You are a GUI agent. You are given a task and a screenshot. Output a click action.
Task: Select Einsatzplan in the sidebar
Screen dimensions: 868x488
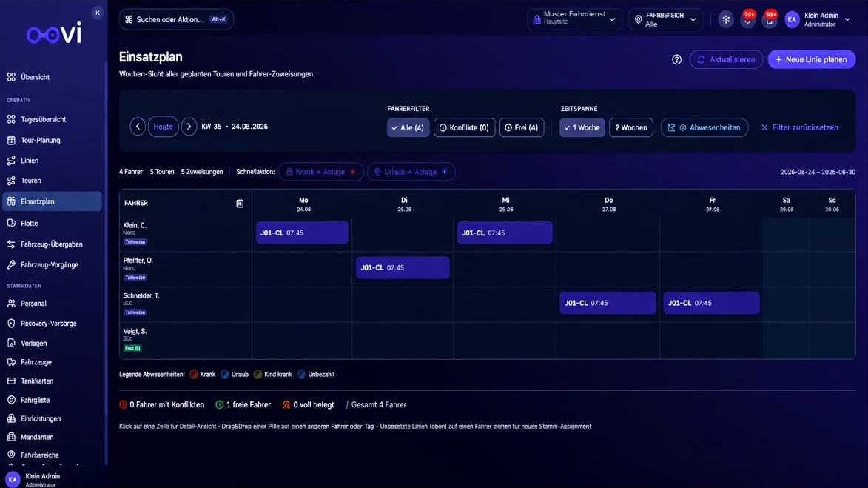click(52, 201)
